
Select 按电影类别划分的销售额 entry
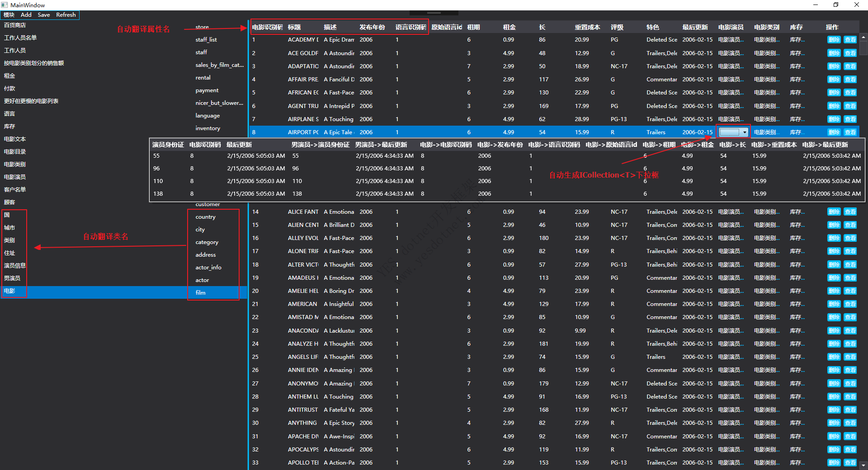[x=34, y=63]
